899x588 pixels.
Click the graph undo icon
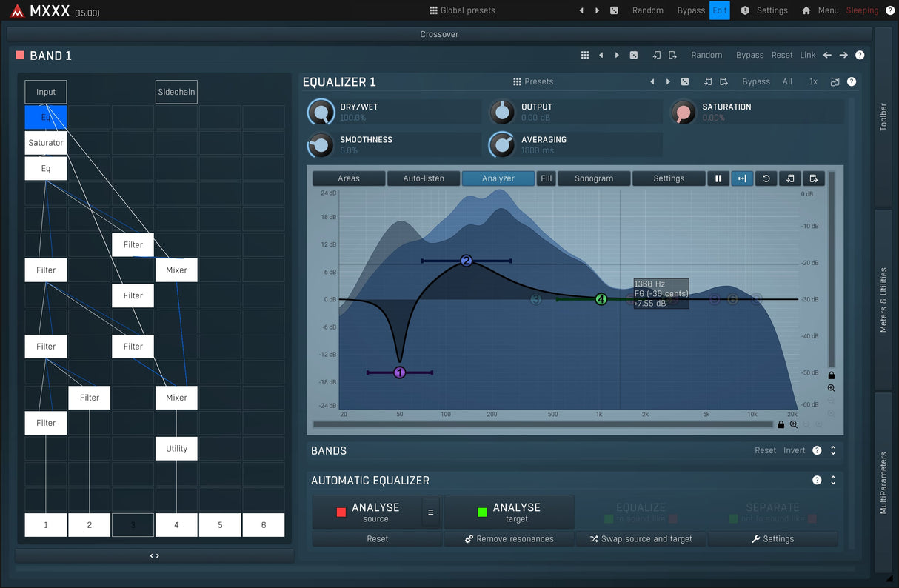(x=766, y=178)
